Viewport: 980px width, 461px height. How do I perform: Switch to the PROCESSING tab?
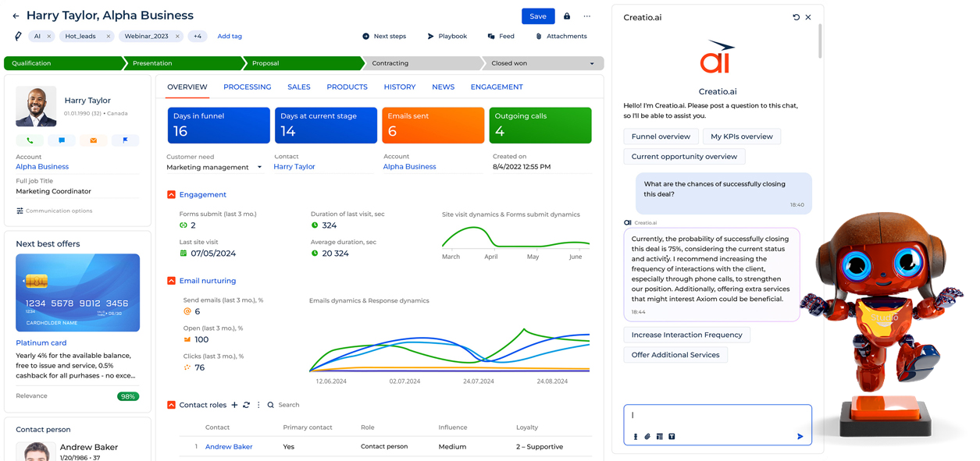pyautogui.click(x=248, y=87)
